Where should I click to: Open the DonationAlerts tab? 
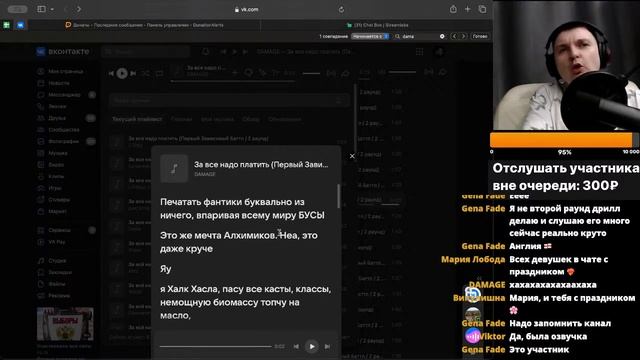(x=144, y=25)
